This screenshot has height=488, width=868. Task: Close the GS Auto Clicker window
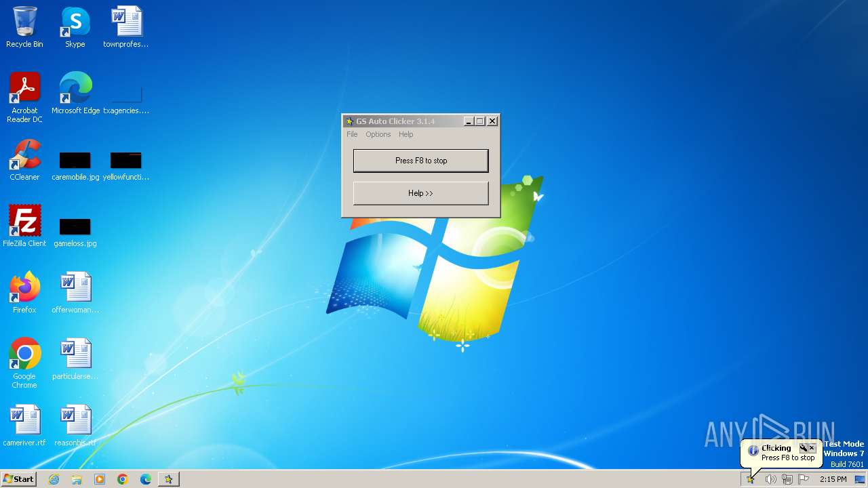click(x=493, y=121)
